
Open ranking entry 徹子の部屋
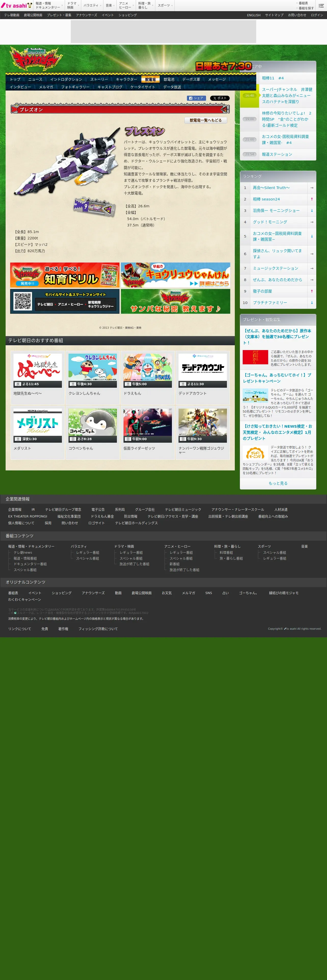click(x=262, y=291)
